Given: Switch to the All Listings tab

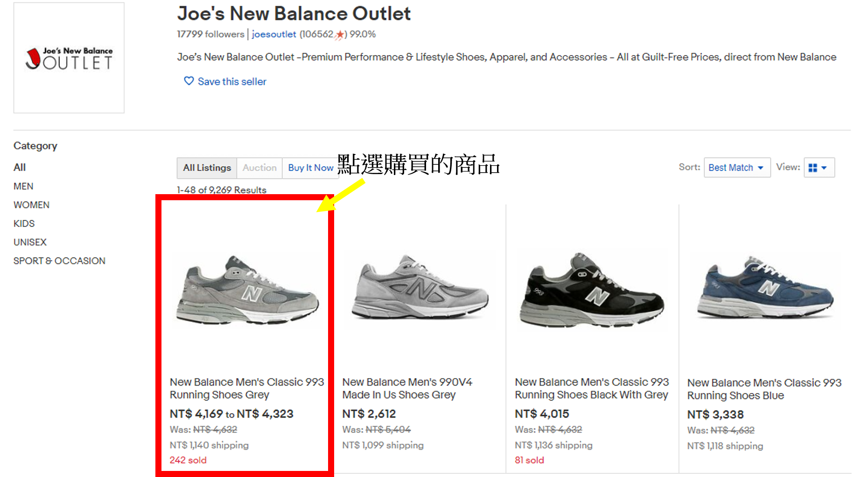Looking at the screenshot, I should click(x=207, y=168).
